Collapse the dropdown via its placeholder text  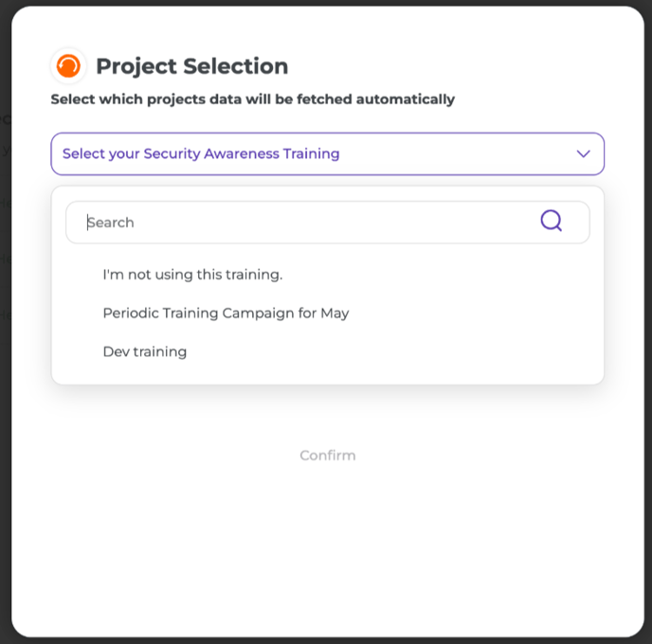pyautogui.click(x=201, y=153)
